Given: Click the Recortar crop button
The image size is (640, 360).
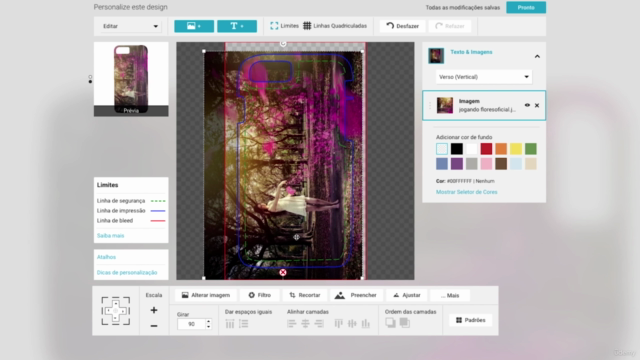Looking at the screenshot, I should click(x=305, y=295).
